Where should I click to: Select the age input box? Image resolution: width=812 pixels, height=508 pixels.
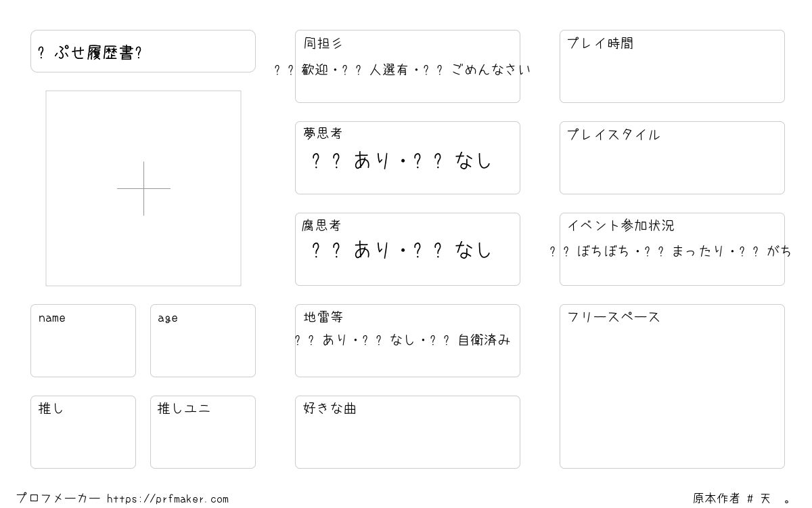click(203, 341)
